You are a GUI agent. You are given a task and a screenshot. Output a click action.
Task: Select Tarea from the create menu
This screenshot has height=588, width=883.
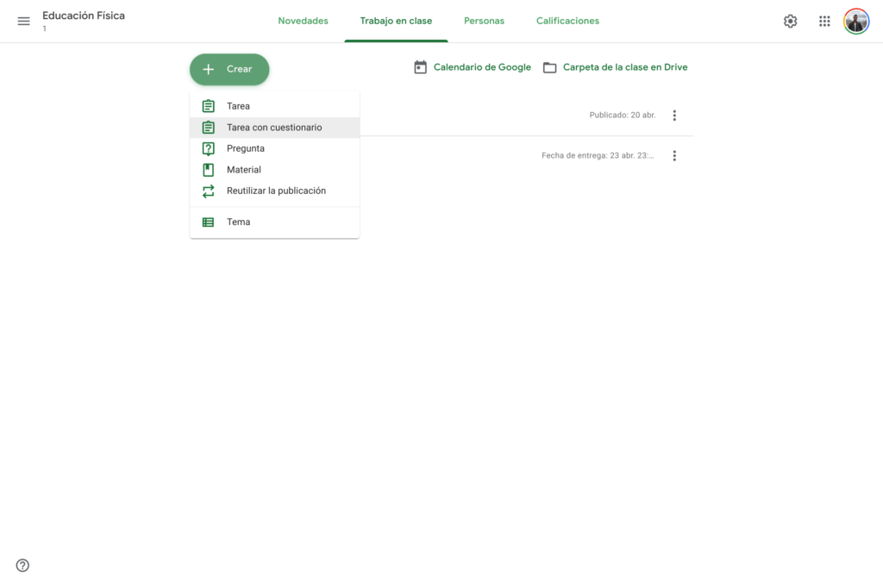238,106
